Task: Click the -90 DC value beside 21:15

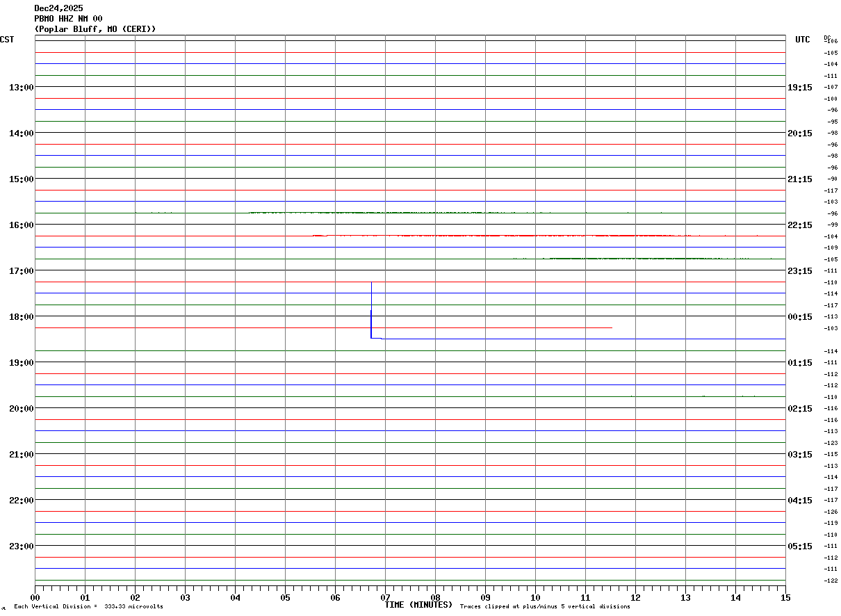Action: coord(832,179)
